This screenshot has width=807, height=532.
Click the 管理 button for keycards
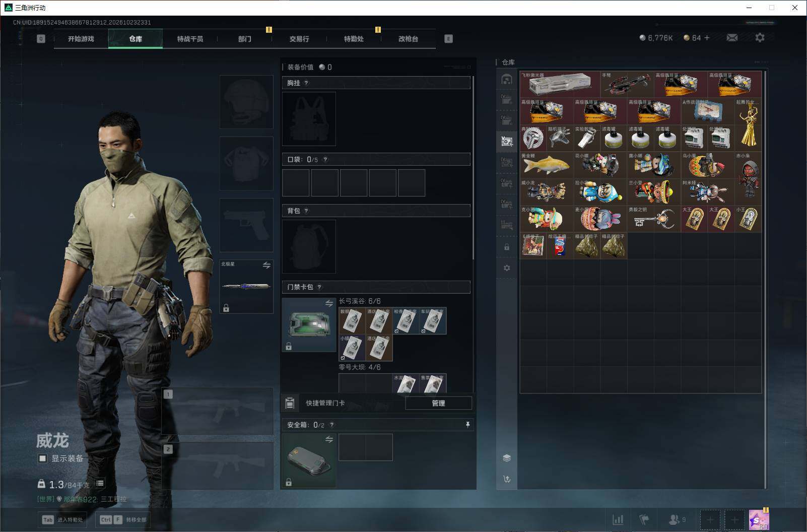coord(438,403)
